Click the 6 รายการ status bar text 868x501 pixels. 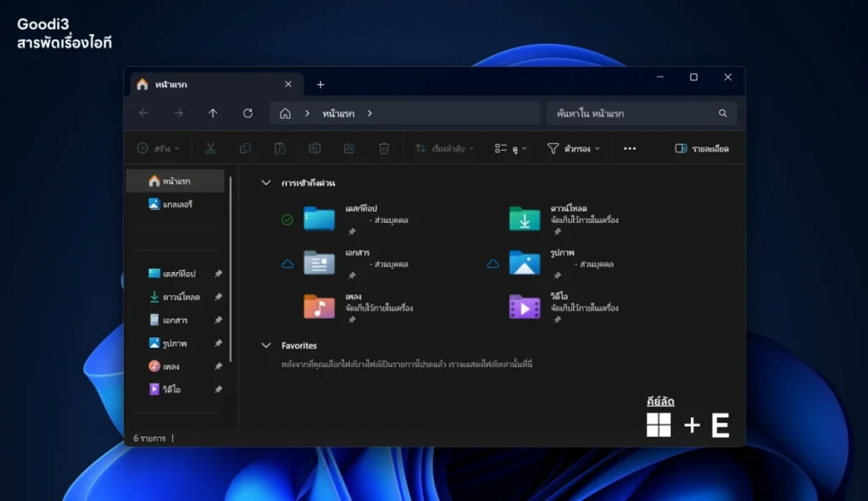click(149, 438)
